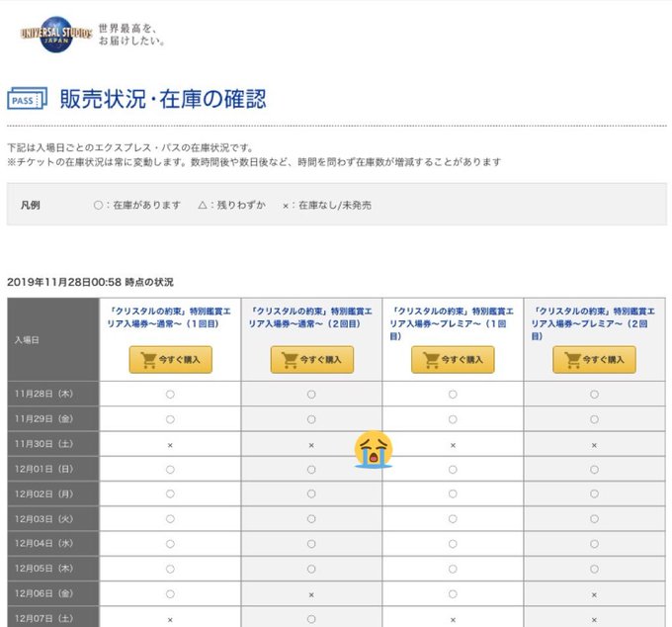Click the ○ for 12月06日 通常(1回目)
Screen dimensions: 672x627
[x=170, y=594]
